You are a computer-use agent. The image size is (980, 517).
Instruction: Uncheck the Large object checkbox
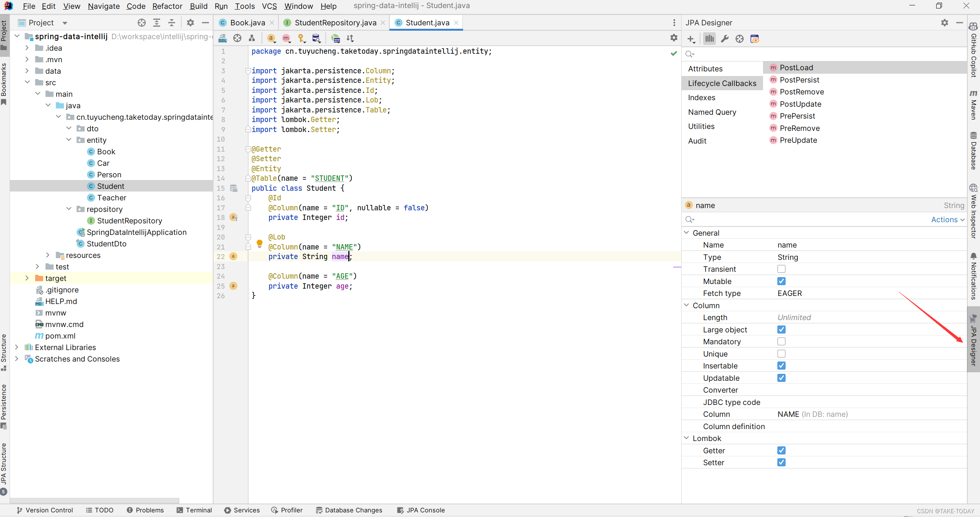[781, 330]
